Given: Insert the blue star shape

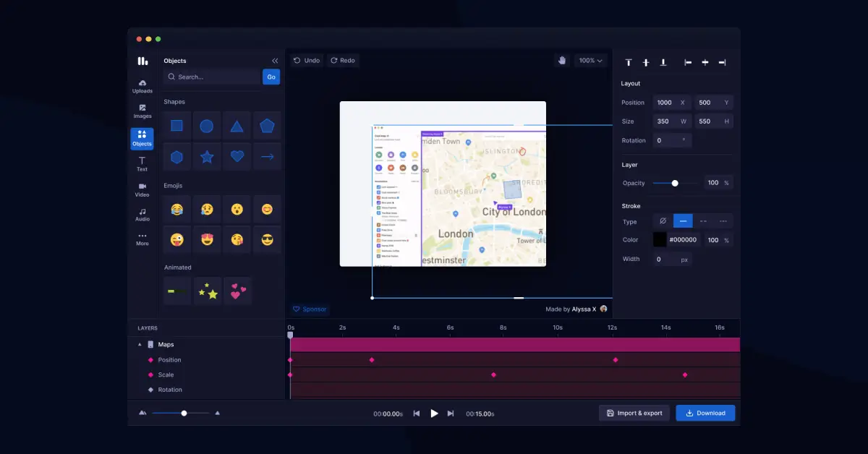Looking at the screenshot, I should (207, 156).
